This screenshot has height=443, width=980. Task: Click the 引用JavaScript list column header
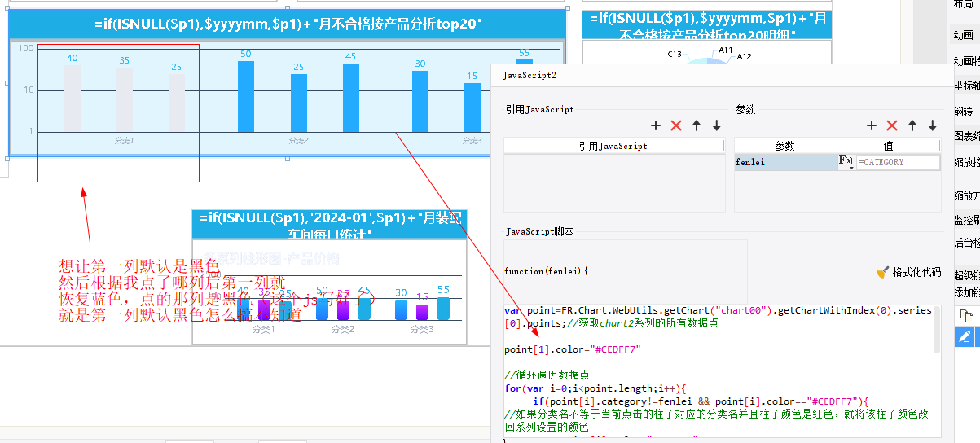[613, 146]
